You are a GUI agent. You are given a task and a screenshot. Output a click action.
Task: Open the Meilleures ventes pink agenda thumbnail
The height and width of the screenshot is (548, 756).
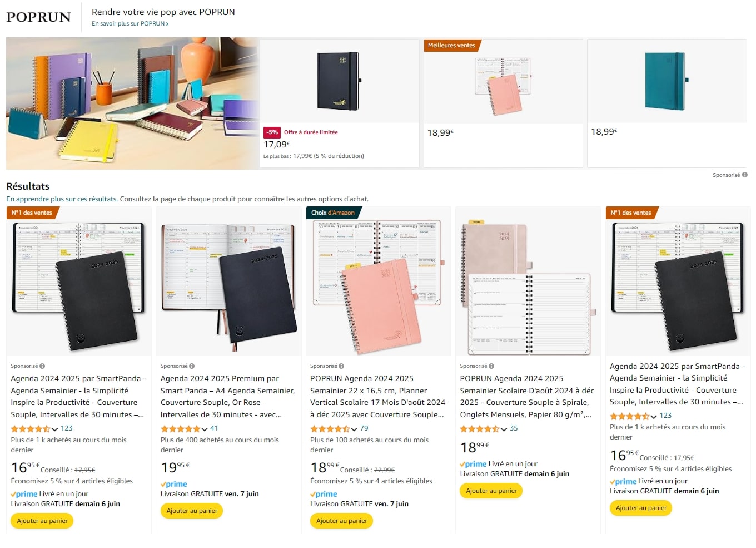click(503, 81)
